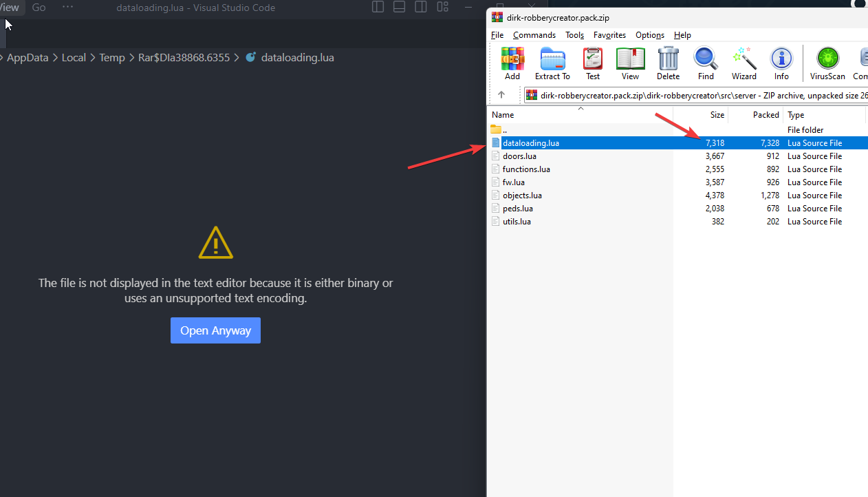Viewport: 868px width, 497px height.
Task: Sort by the Name column header
Action: (581, 115)
